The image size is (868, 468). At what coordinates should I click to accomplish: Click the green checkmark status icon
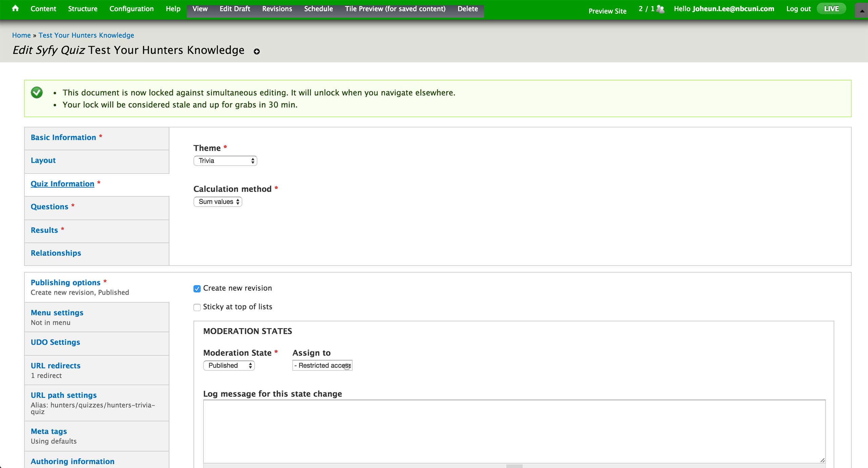pyautogui.click(x=37, y=93)
